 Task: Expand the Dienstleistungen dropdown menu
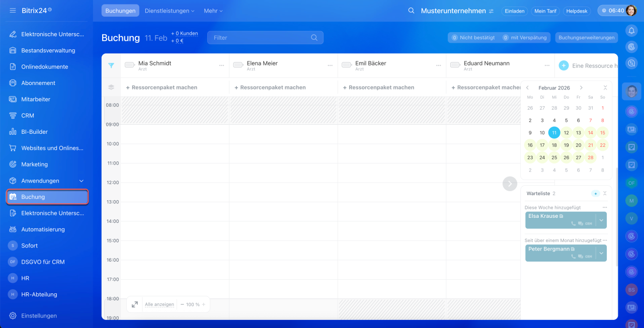click(170, 11)
